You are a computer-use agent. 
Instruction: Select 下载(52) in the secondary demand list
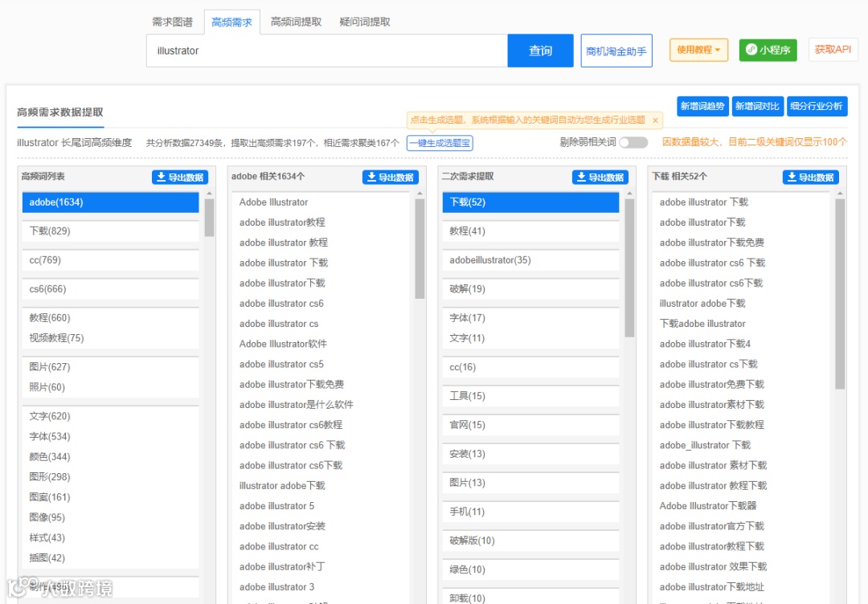click(531, 202)
